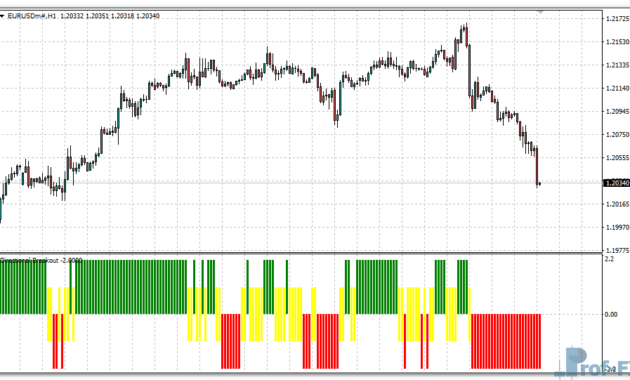Click the upper 2.2 indicator scale value

(609, 259)
